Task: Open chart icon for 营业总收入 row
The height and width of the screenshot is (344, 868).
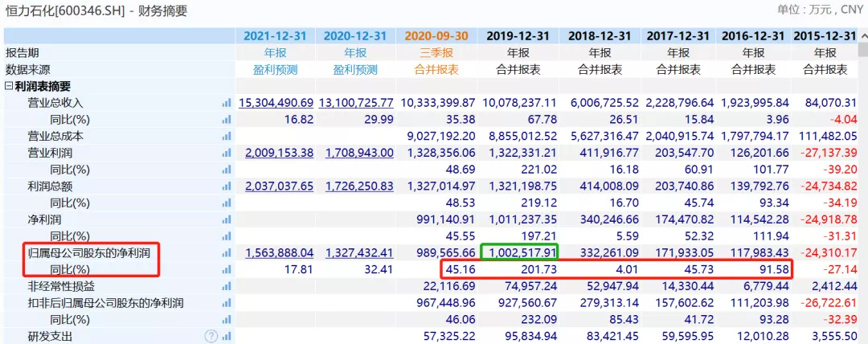Action: 226,103
